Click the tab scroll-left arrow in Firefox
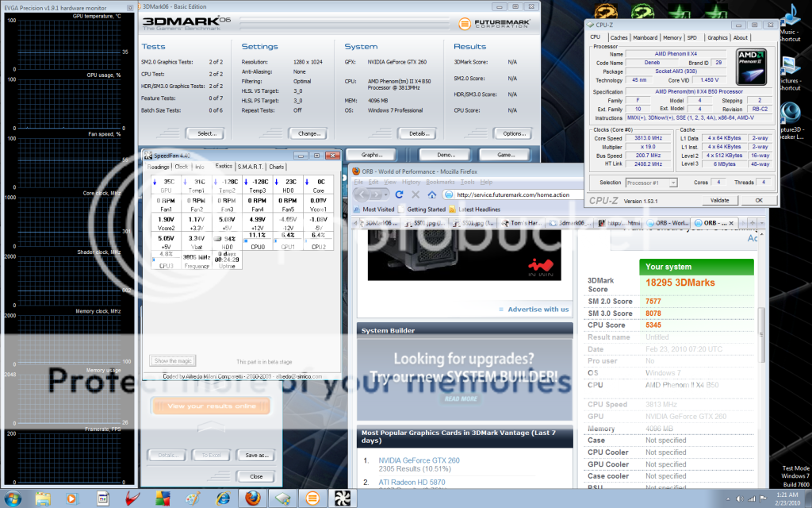 [357, 223]
